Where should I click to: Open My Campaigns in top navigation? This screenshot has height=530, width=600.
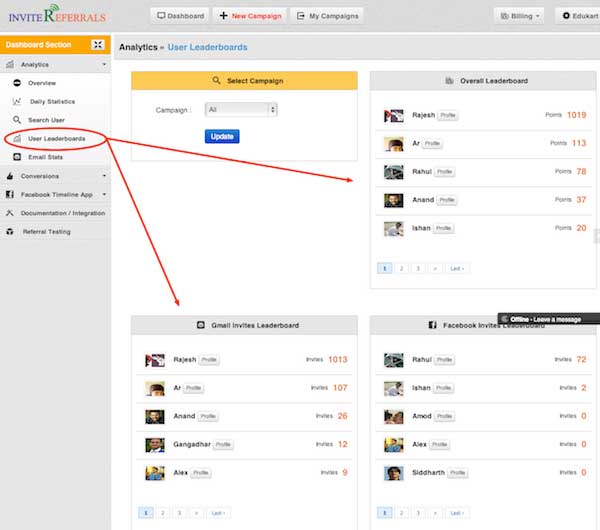click(x=328, y=16)
